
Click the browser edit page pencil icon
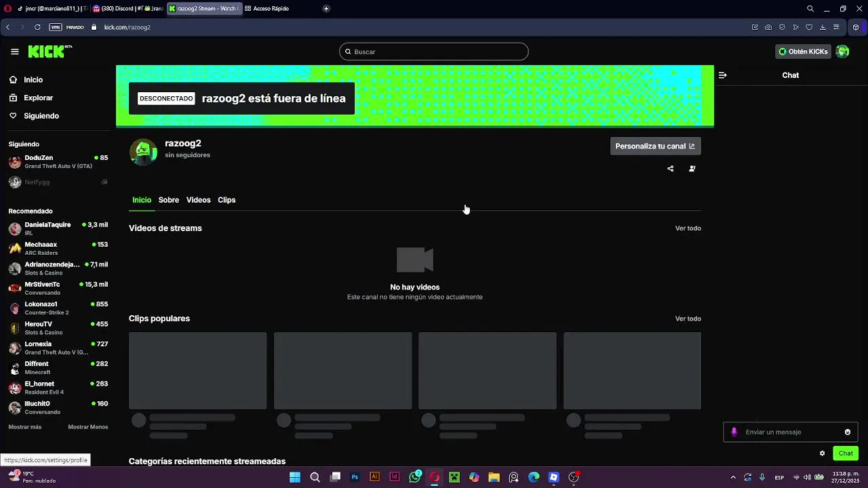pyautogui.click(x=755, y=27)
